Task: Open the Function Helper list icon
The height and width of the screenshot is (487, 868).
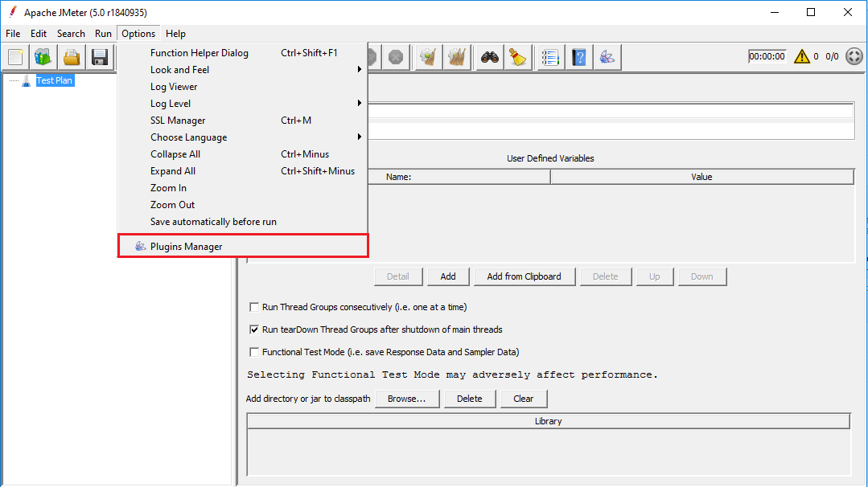Action: tap(550, 57)
